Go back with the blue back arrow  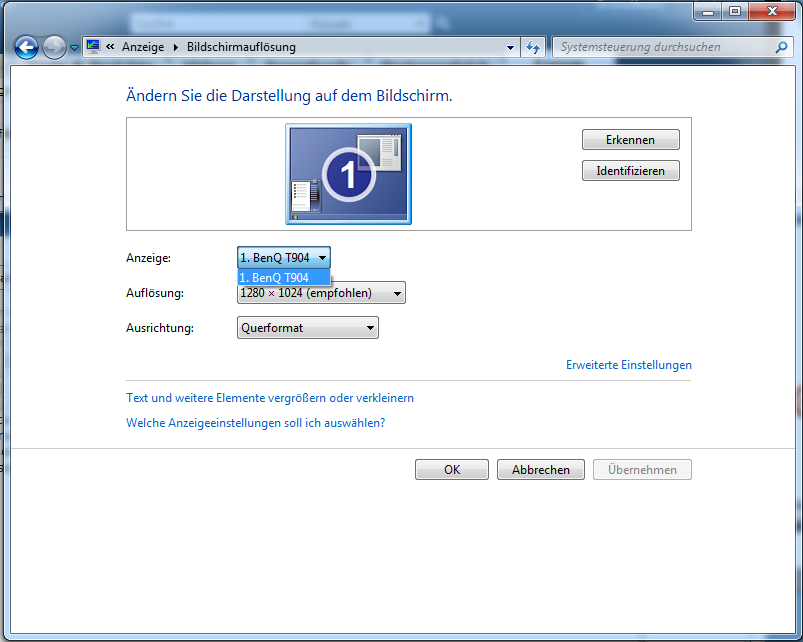(26, 48)
